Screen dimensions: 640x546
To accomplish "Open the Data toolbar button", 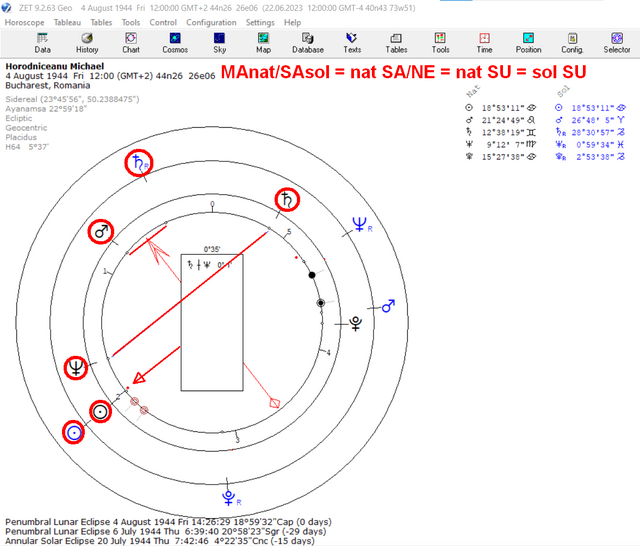I will (42, 43).
